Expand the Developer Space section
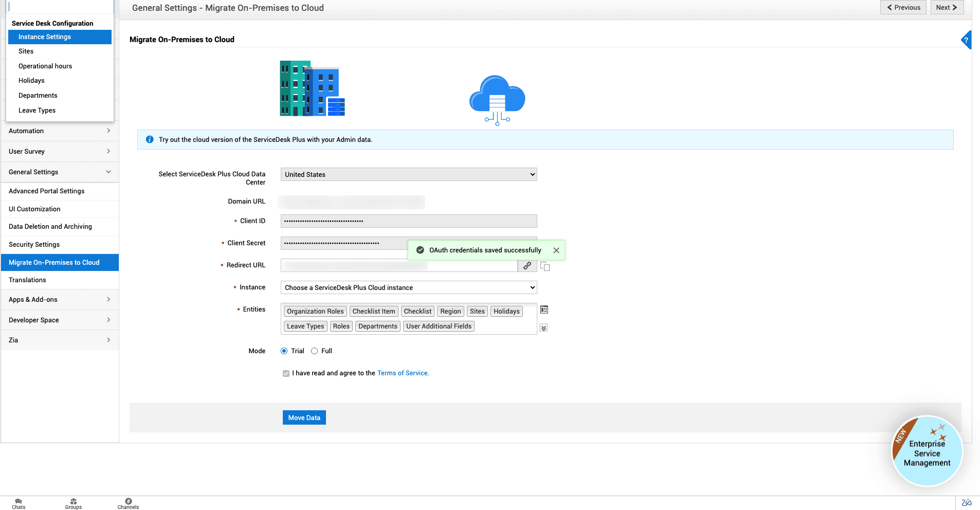This screenshot has height=510, width=980. pos(60,320)
